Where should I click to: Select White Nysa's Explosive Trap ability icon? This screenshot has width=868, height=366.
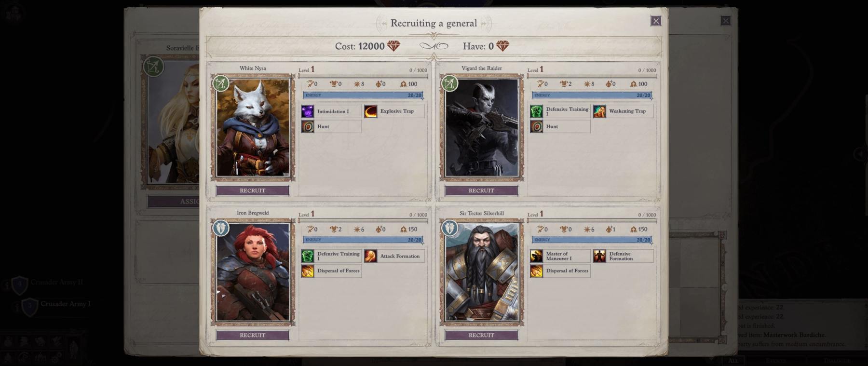click(x=371, y=111)
